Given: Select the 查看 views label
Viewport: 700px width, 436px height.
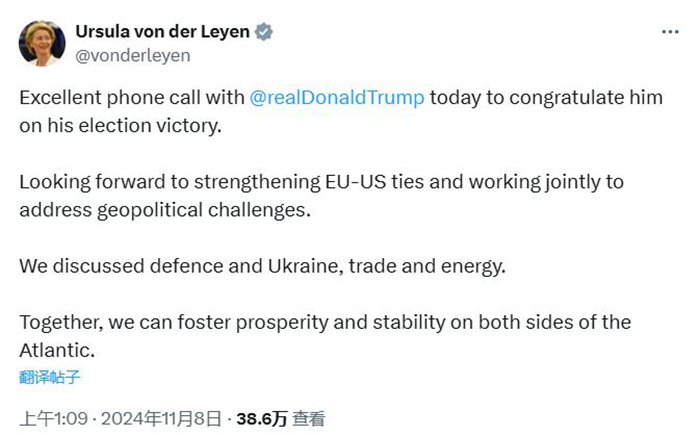Looking at the screenshot, I should [309, 419].
